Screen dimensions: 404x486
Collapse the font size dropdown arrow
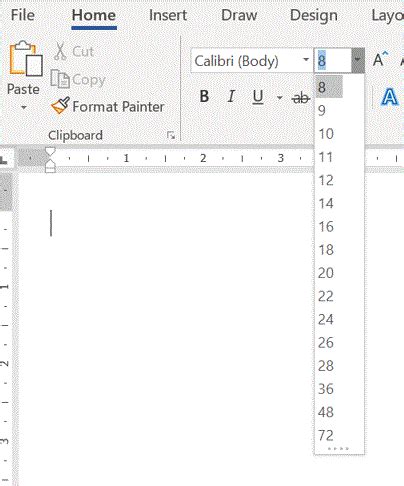(x=358, y=61)
